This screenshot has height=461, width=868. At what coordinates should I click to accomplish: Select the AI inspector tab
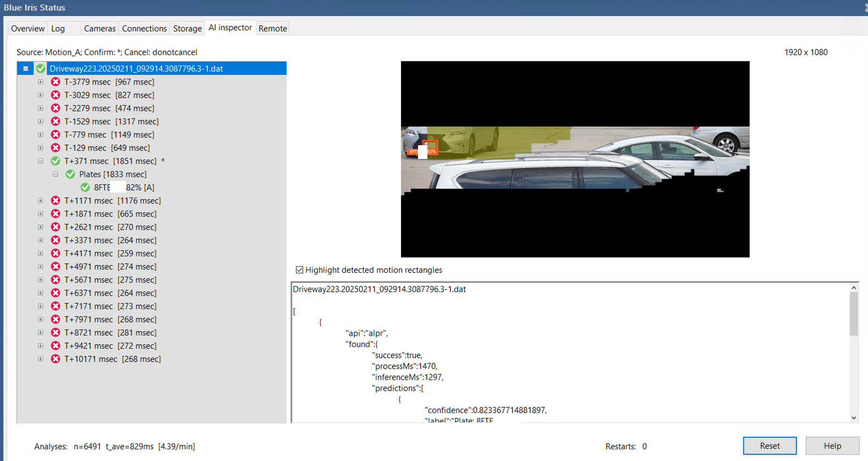230,28
